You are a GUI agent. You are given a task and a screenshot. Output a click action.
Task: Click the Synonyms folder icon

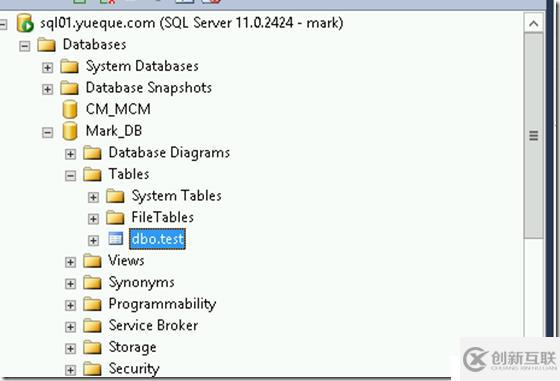(x=92, y=283)
